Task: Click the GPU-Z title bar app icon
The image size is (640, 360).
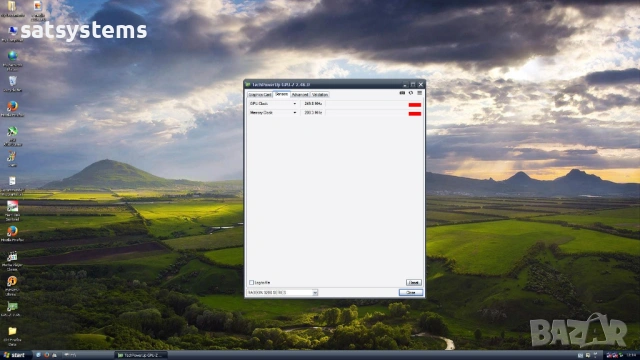Action: 247,84
